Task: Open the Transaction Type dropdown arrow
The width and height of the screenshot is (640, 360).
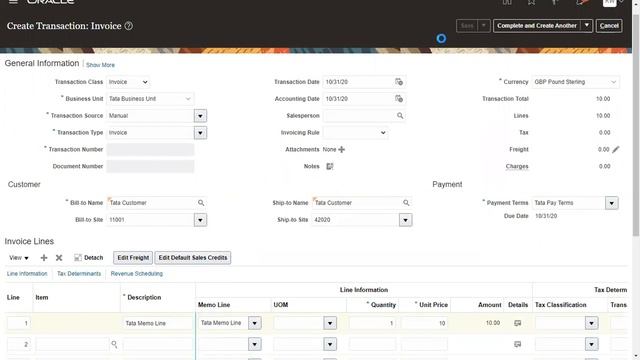Action: click(200, 133)
